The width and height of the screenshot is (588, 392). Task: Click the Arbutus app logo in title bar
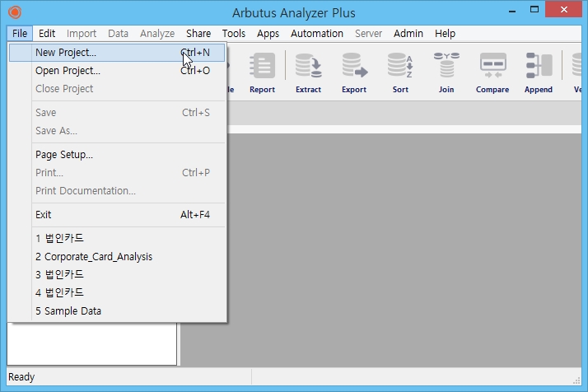point(15,12)
